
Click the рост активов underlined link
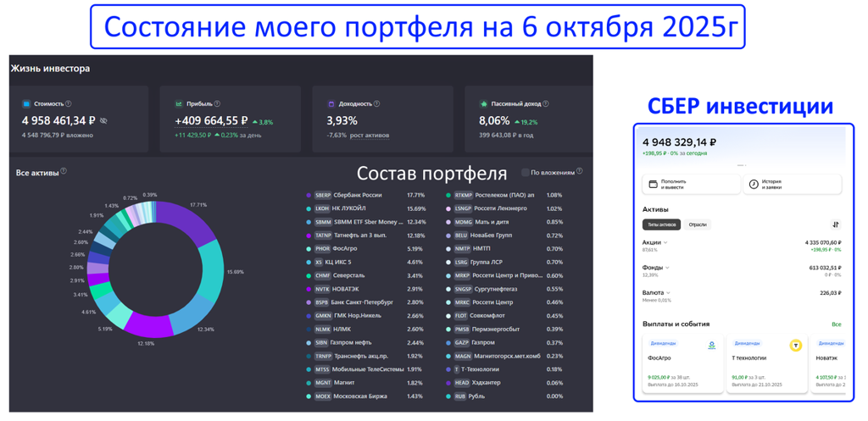point(370,136)
